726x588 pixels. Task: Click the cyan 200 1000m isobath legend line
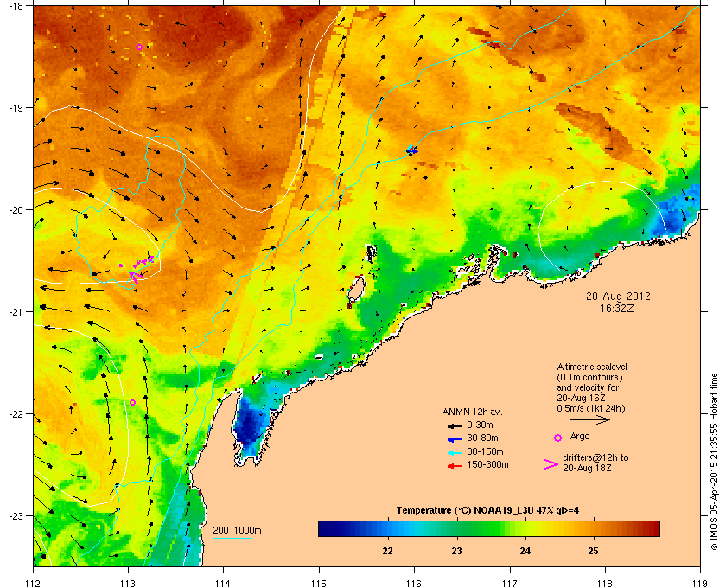[x=232, y=539]
